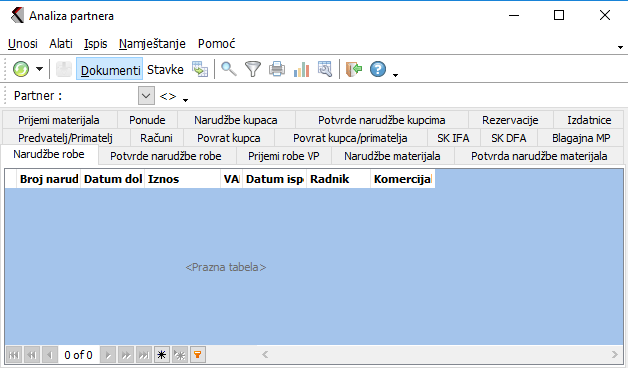628x368 pixels.
Task: Click the Komercijal column header
Action: click(x=403, y=179)
